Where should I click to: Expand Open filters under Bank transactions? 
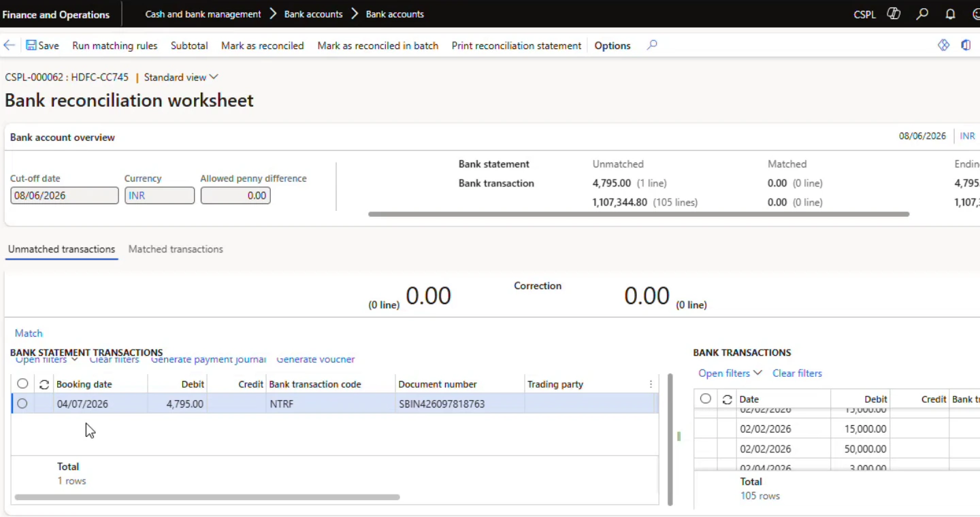[x=730, y=373]
